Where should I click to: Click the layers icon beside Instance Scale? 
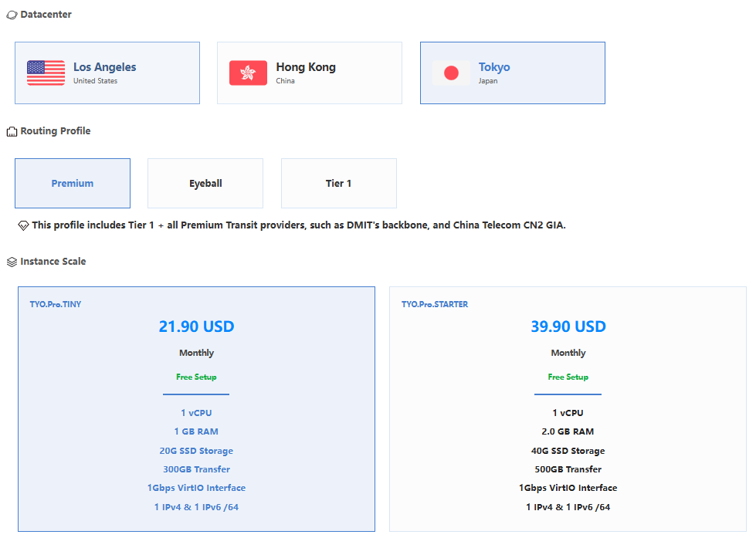(x=12, y=262)
